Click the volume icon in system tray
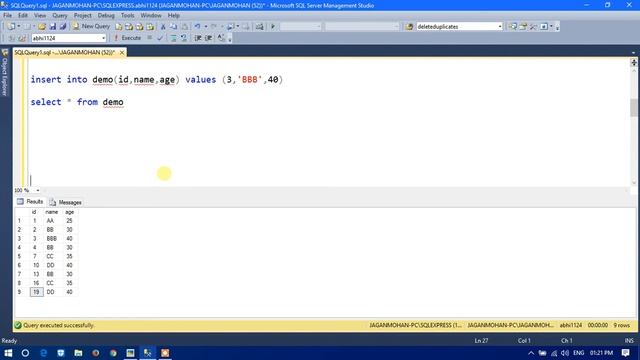Image resolution: width=640 pixels, height=360 pixels. pos(565,353)
